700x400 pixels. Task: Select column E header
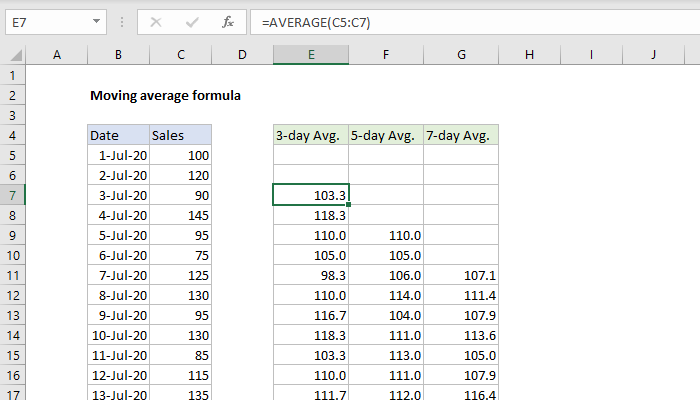(311, 54)
